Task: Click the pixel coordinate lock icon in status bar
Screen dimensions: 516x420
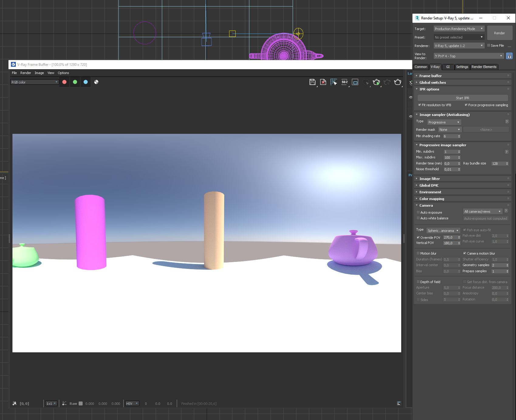Action: 15,403
